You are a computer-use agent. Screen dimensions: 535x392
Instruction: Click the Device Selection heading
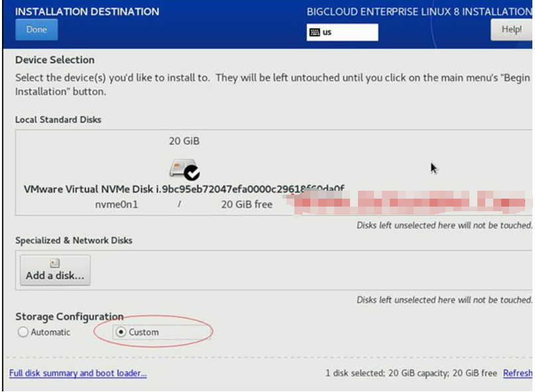[x=55, y=60]
